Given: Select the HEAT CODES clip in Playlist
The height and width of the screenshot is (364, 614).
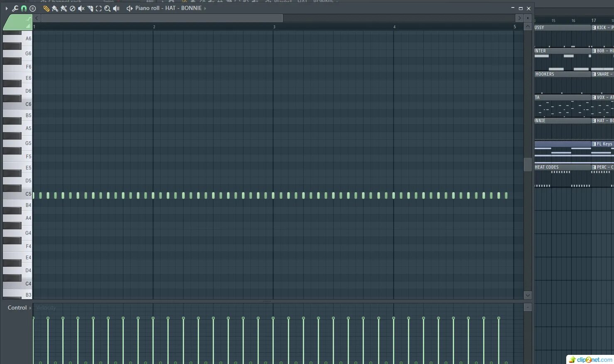Looking at the screenshot, I should pos(563,167).
